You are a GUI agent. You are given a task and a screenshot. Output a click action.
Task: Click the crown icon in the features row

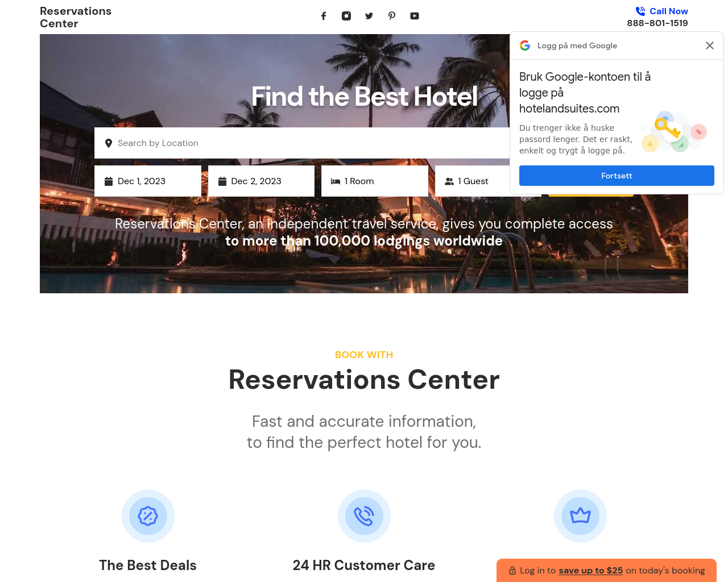click(580, 516)
